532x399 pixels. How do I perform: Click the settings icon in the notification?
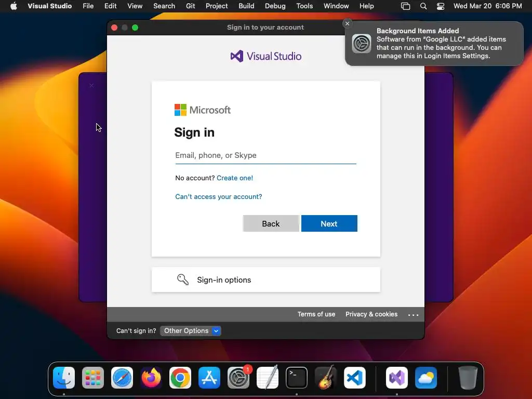click(362, 44)
